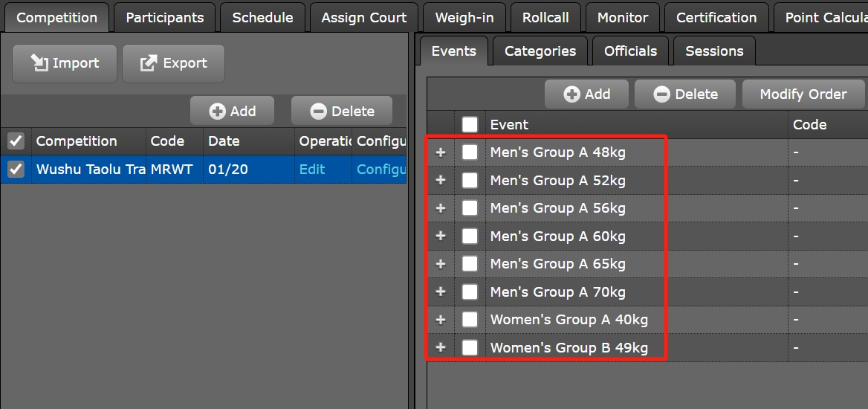The height and width of the screenshot is (409, 868).
Task: Tick the Women's Group A 40kg checkbox
Action: (x=470, y=320)
